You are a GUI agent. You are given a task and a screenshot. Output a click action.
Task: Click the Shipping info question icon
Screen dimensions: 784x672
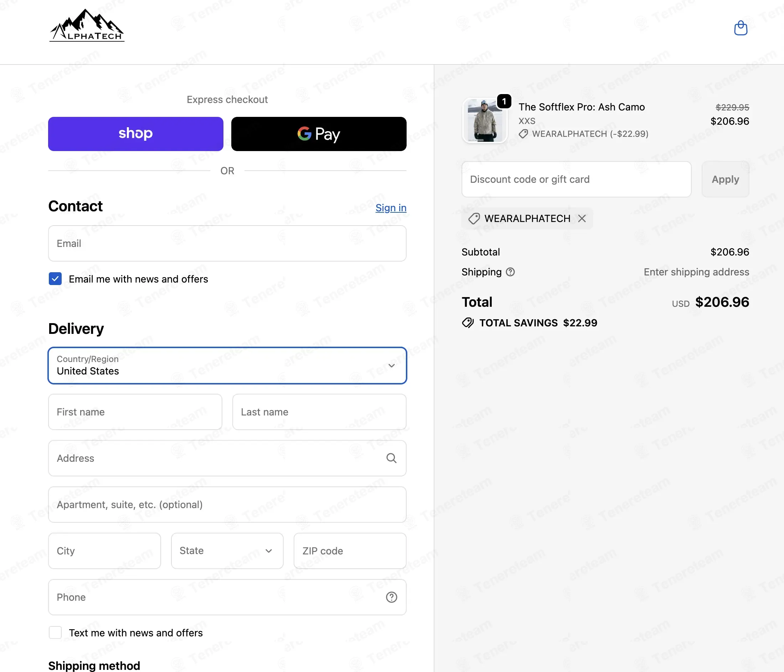coord(510,272)
